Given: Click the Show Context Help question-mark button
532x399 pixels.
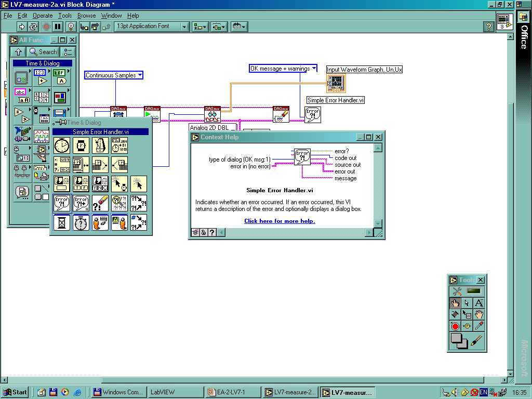Looking at the screenshot, I should point(488,26).
